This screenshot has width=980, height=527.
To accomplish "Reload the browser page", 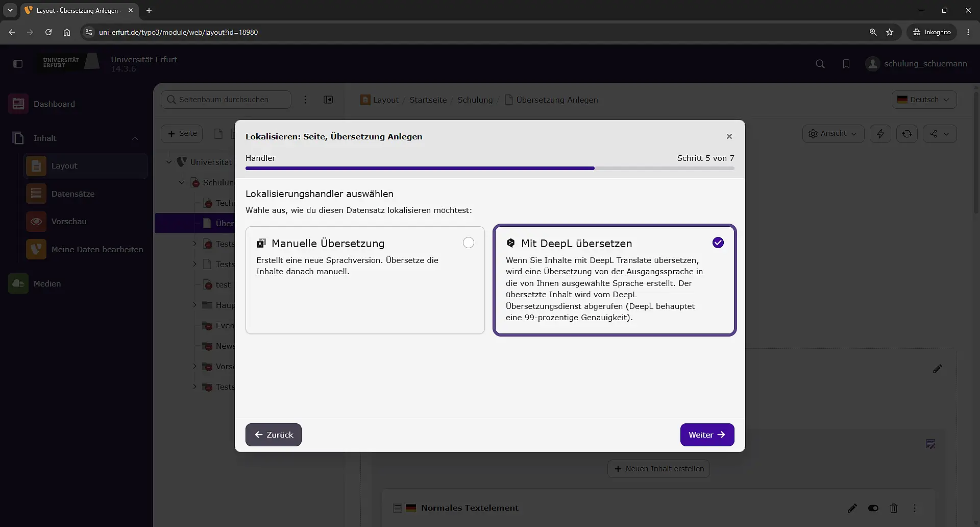I will click(48, 32).
